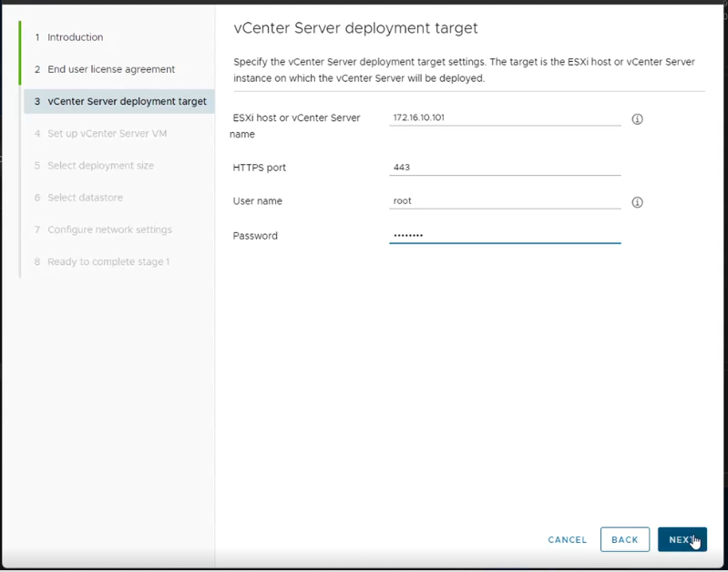
Task: Click the 'User name' label text
Action: click(257, 201)
